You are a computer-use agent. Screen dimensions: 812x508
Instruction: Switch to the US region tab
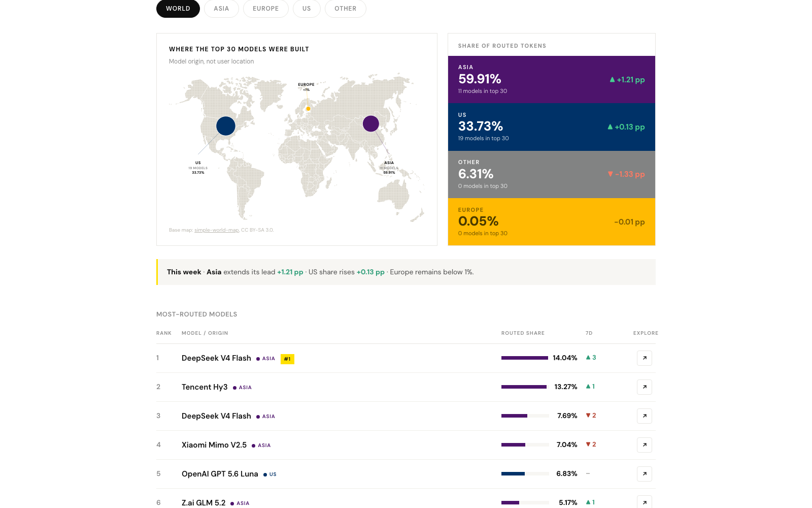(307, 9)
